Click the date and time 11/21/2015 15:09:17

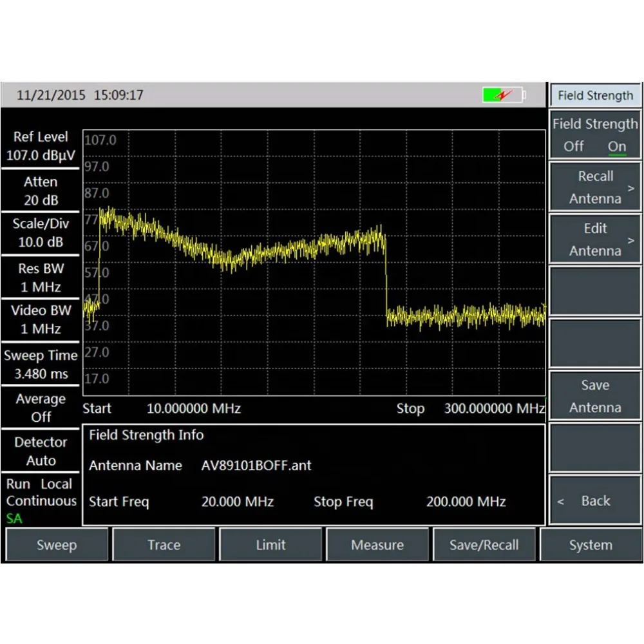point(80,95)
